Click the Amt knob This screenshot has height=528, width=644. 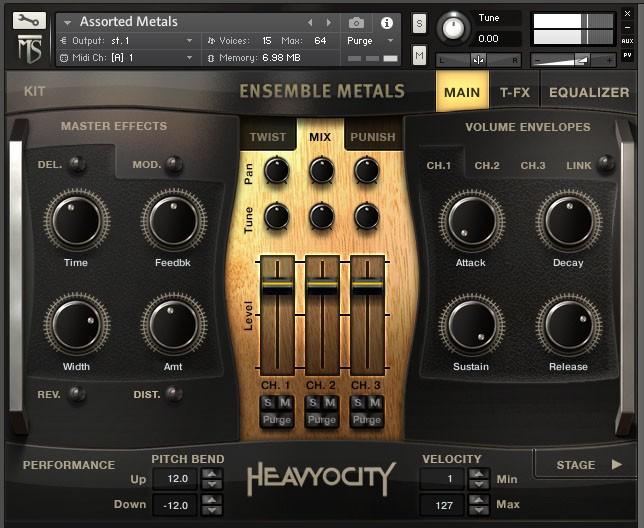[x=174, y=325]
